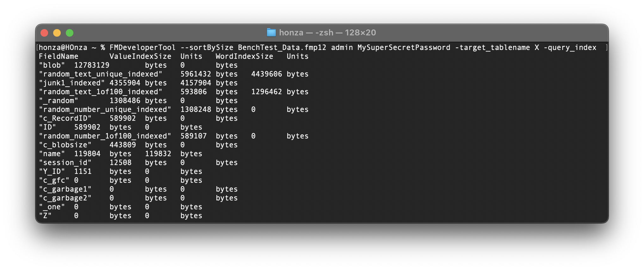Click the blue folder icon in title bar
Screen dimensions: 644x270
pyautogui.click(x=271, y=33)
